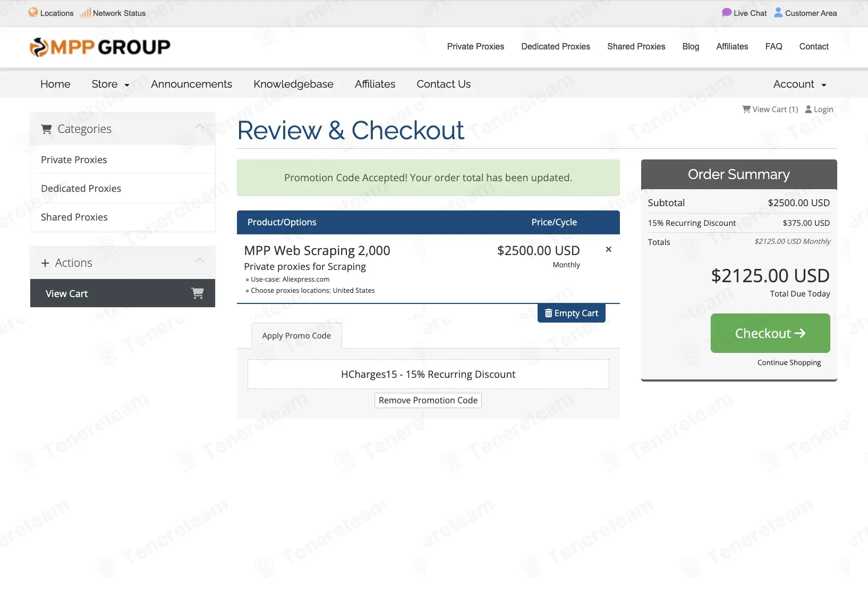Click the MPP Group logo
Screen dimensions: 868x592
coord(100,47)
